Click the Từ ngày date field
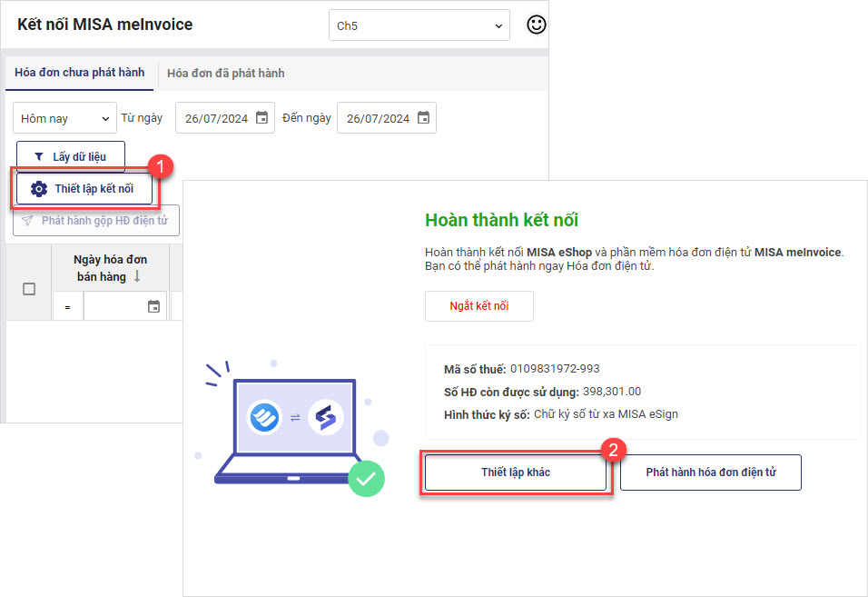Viewport: 868px width, 597px height. [225, 118]
